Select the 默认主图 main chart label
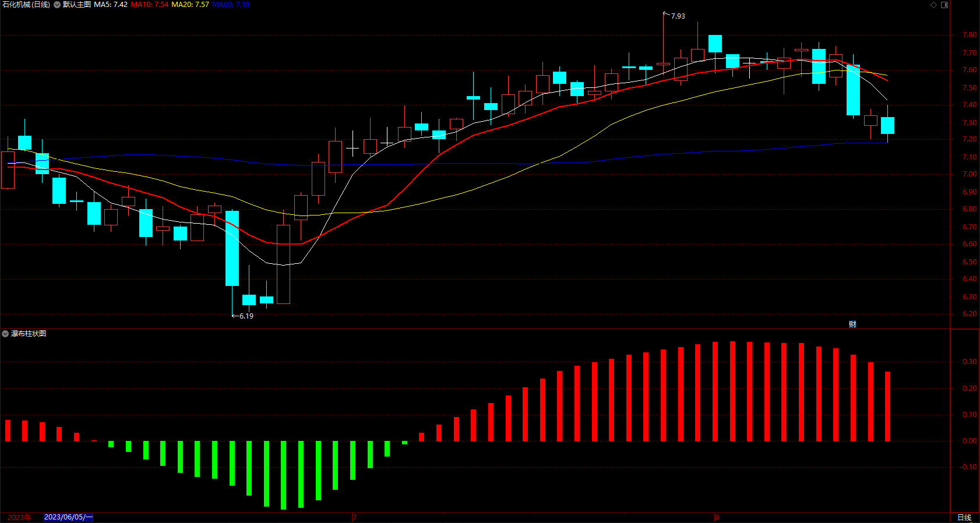980x523 pixels. pyautogui.click(x=77, y=5)
